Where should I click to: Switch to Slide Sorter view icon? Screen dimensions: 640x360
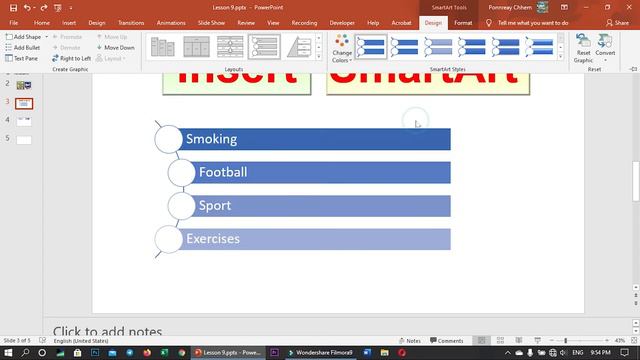500,340
